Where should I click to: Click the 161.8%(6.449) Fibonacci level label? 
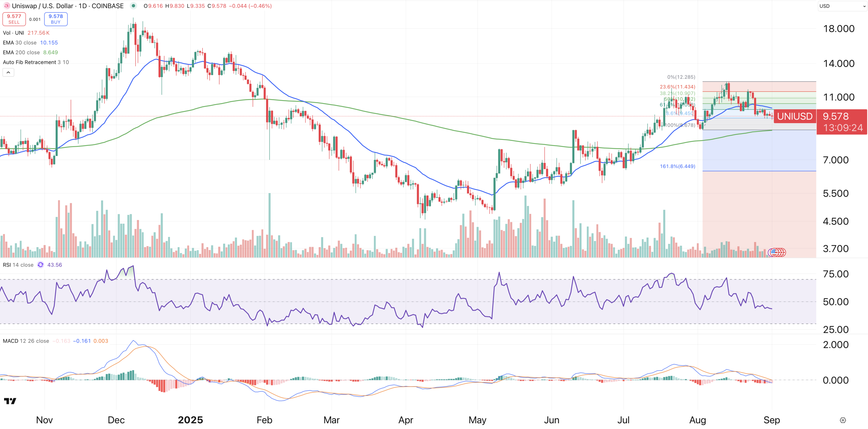pyautogui.click(x=677, y=166)
